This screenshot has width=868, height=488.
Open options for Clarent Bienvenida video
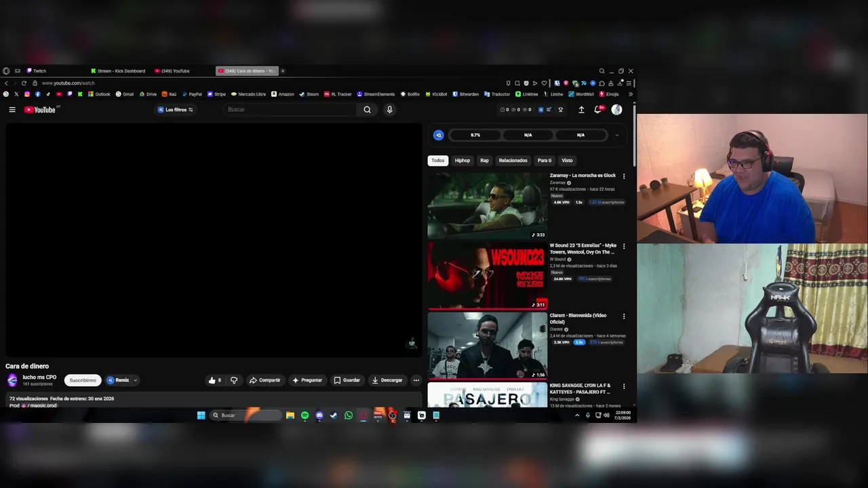coord(624,317)
